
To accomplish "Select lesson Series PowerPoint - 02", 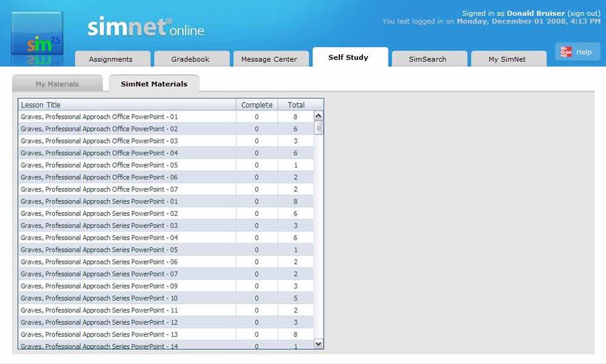I will (x=166, y=214).
